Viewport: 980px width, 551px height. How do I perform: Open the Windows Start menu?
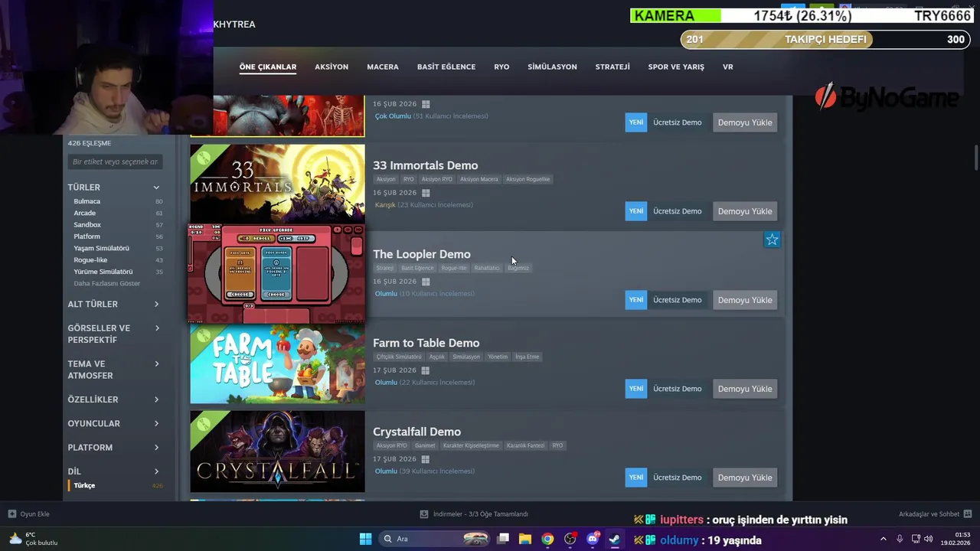pos(366,539)
